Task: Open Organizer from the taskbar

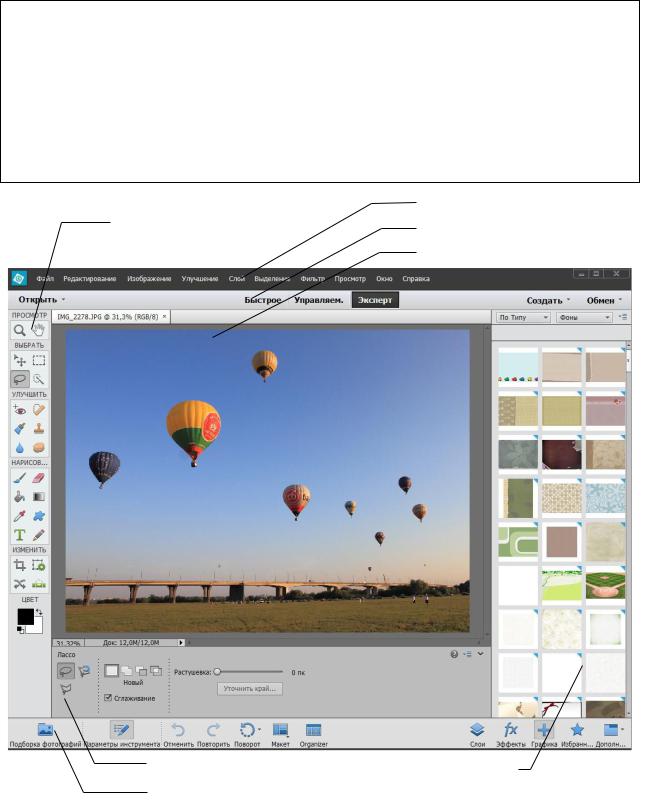Action: coord(313,734)
